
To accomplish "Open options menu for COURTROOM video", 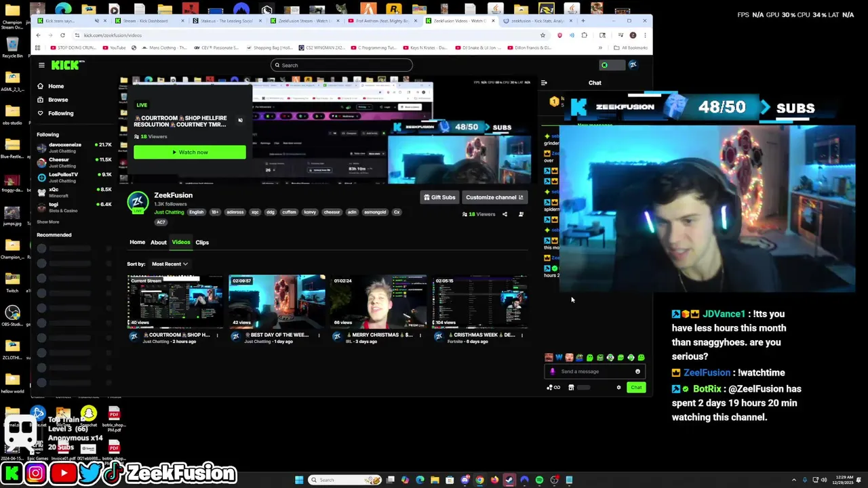I will click(217, 335).
